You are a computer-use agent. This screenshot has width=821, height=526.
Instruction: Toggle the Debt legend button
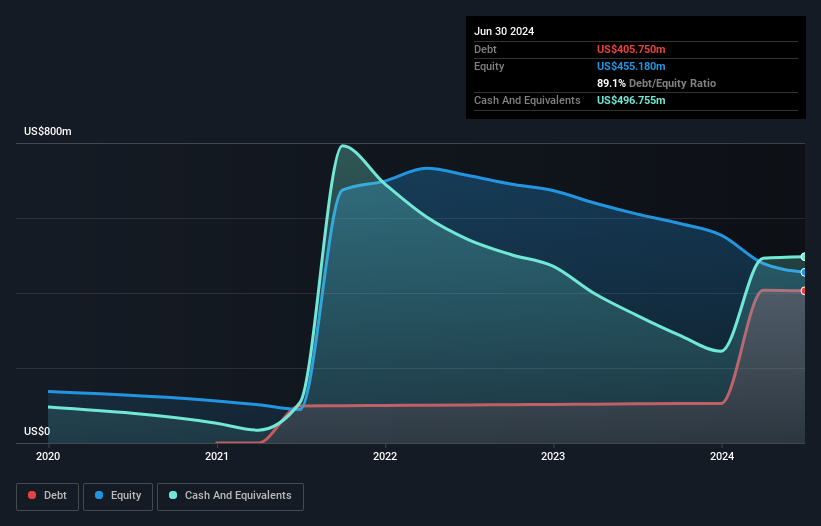(x=48, y=496)
